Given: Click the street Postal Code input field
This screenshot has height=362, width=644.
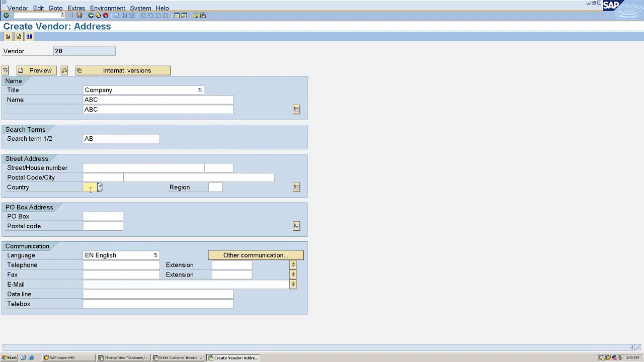Looking at the screenshot, I should [x=103, y=177].
